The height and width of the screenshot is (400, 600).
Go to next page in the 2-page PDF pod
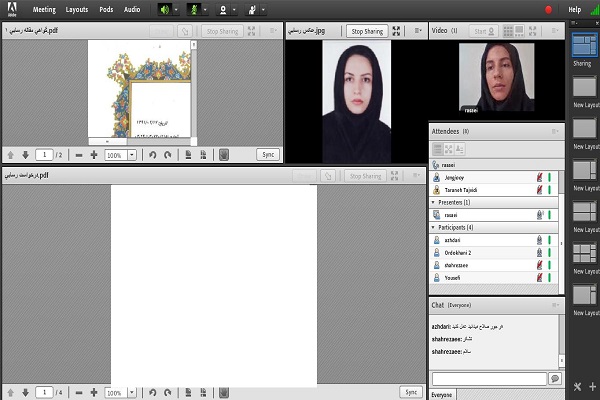pyautogui.click(x=26, y=155)
